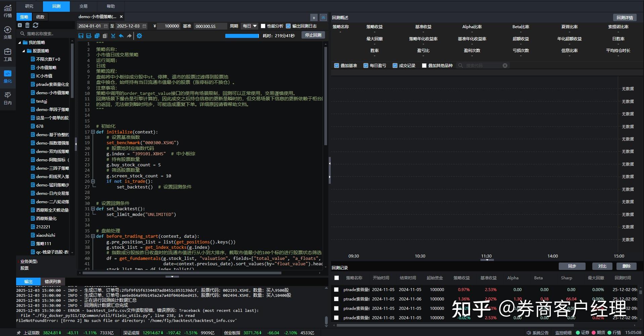Collapse the panel via the left splitter arrow beside the strategy tree
644x336 pixels.
[76, 144]
